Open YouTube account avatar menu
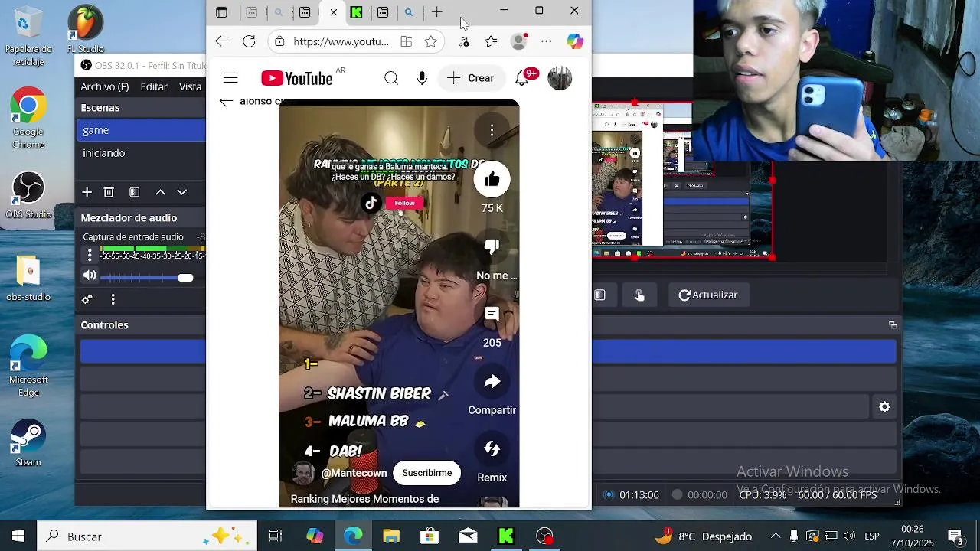 tap(560, 78)
